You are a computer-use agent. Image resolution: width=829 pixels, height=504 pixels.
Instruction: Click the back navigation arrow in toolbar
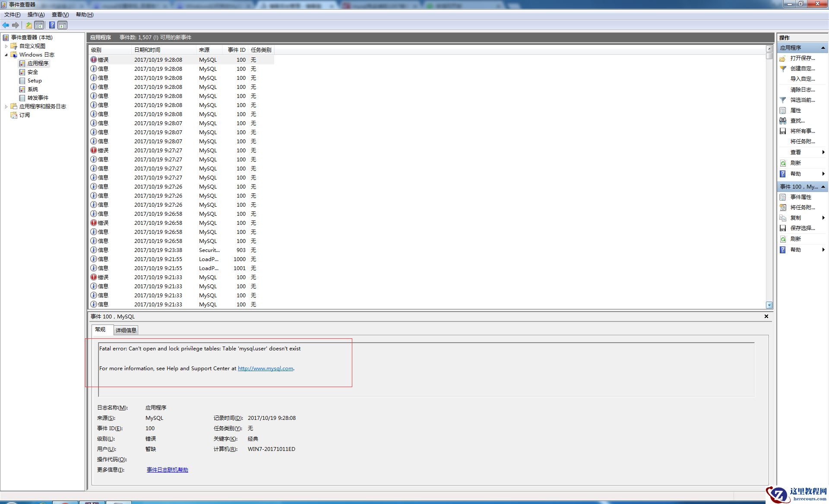tap(6, 25)
